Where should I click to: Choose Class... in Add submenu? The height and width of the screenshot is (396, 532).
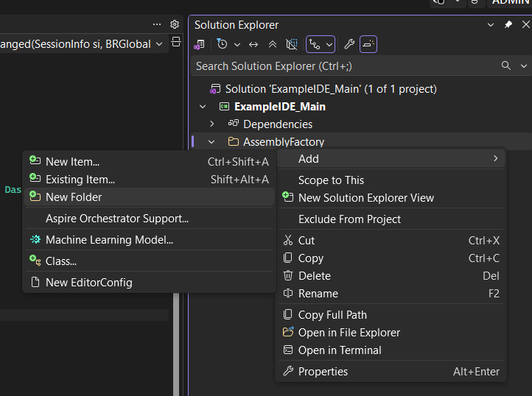(x=150, y=261)
